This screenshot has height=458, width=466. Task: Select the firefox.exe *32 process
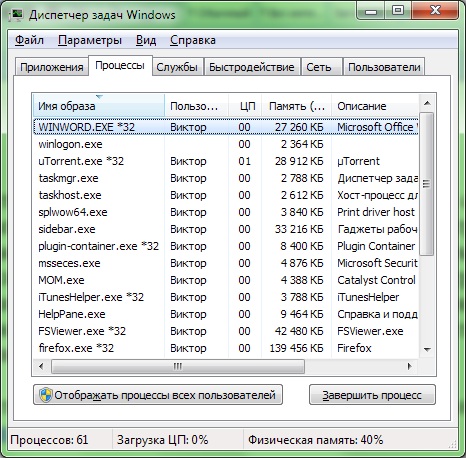[226, 348]
